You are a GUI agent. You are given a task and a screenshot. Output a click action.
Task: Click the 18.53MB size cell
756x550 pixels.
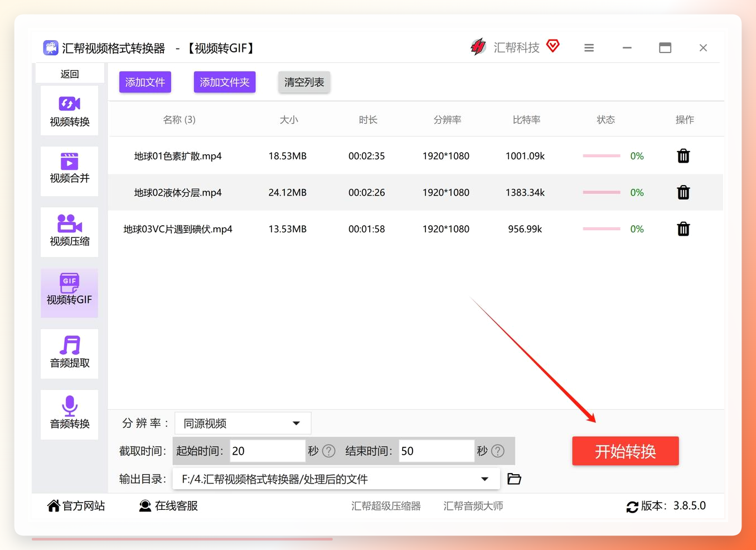pyautogui.click(x=288, y=156)
